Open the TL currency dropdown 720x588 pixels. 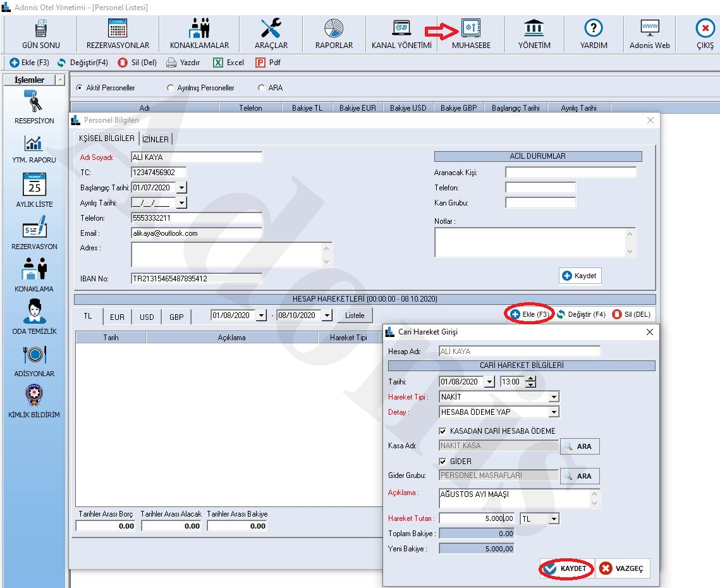click(554, 519)
